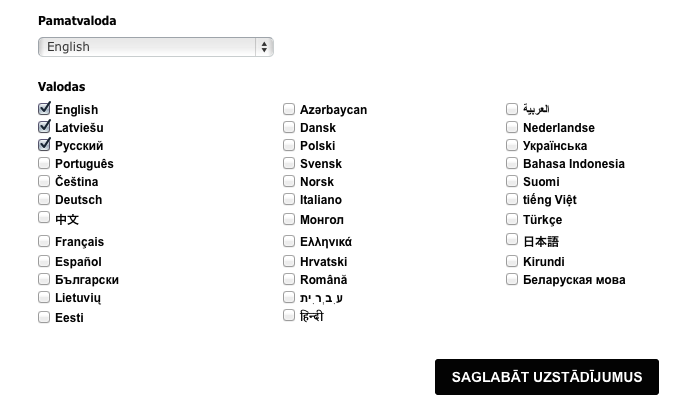Uncheck the English language checkbox
The width and height of the screenshot is (696, 414).
pyautogui.click(x=44, y=109)
